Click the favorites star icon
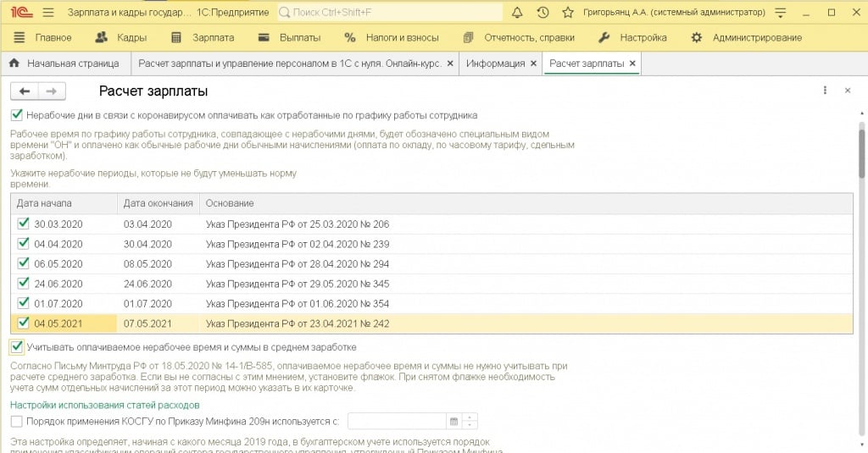 pyautogui.click(x=566, y=13)
